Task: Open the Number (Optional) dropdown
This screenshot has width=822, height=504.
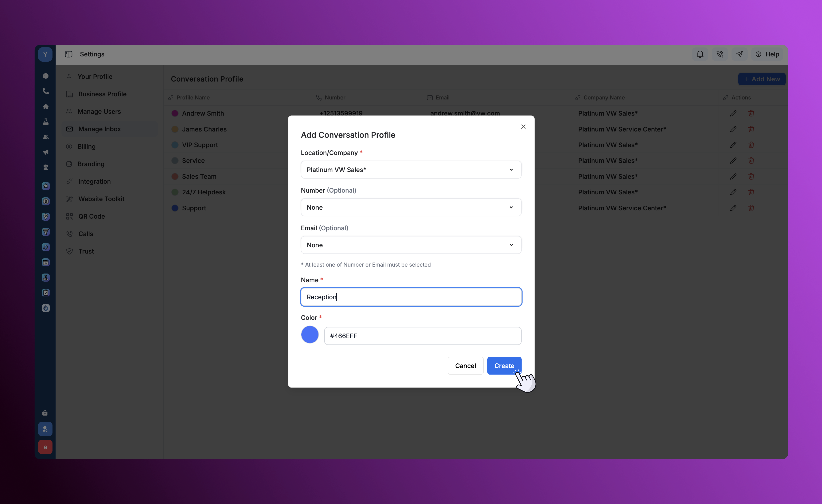Action: pyautogui.click(x=411, y=207)
